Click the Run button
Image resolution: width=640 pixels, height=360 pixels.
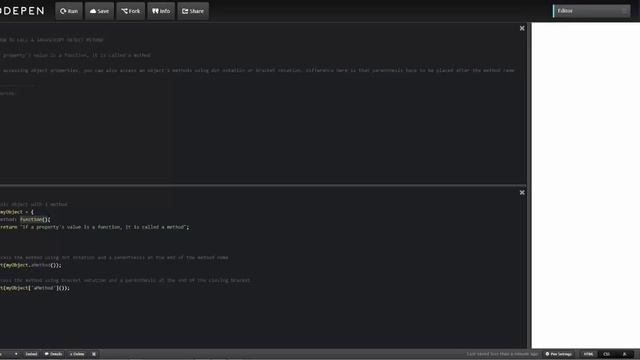click(x=69, y=11)
